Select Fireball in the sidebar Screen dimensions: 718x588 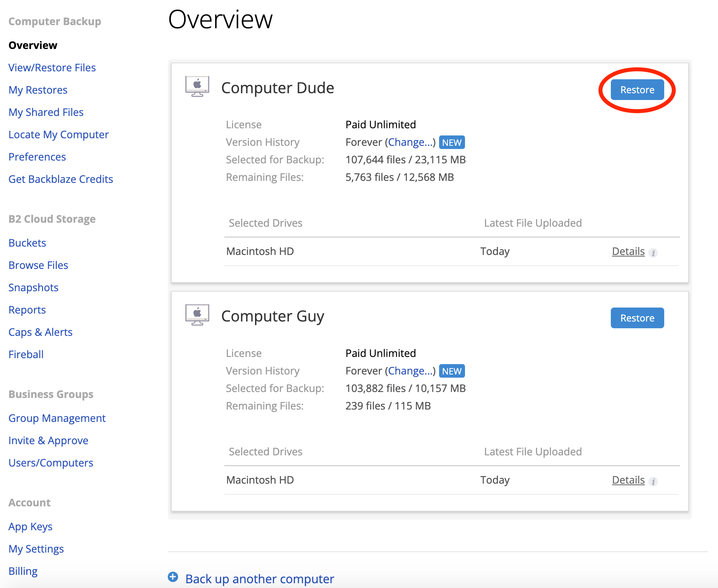pyautogui.click(x=26, y=355)
